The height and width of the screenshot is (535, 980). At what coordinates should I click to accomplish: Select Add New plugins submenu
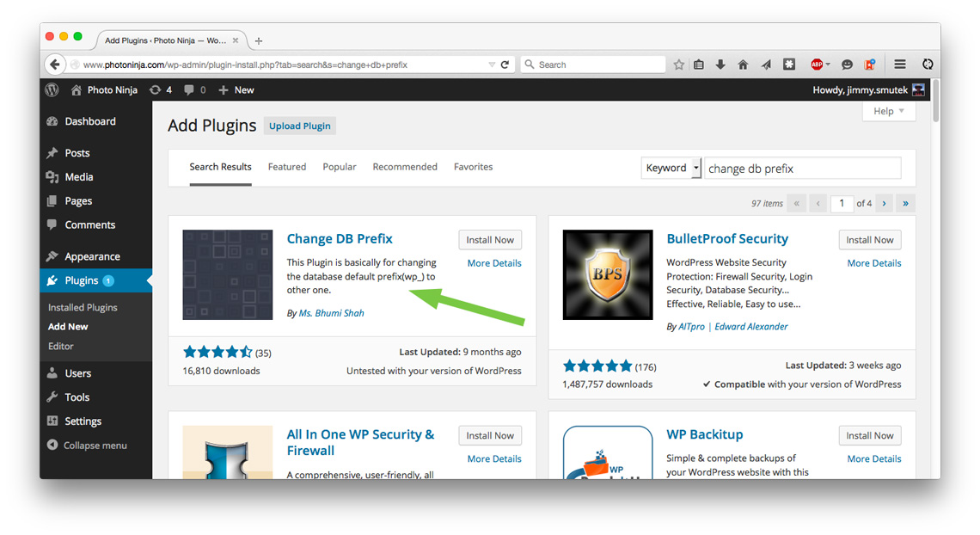(68, 326)
